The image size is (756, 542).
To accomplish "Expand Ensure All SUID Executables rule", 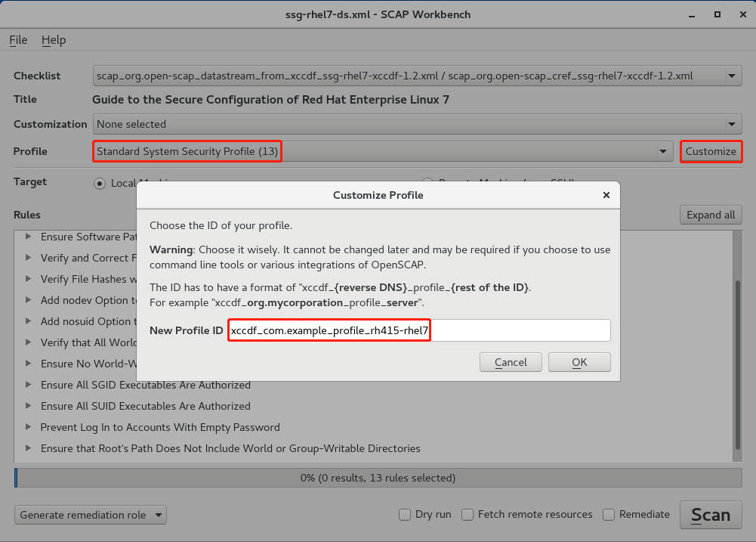I will point(29,406).
